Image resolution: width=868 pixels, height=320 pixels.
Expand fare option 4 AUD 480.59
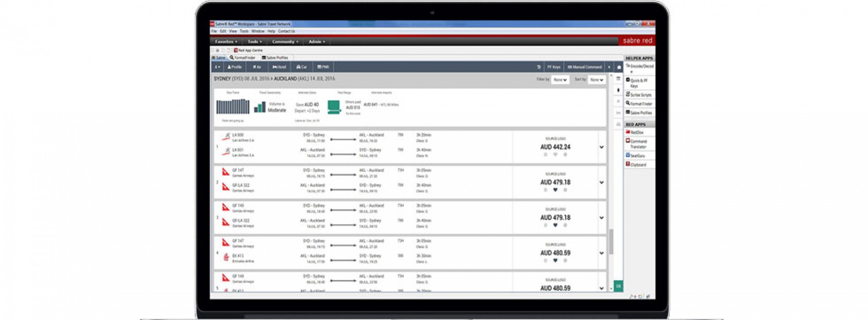click(602, 253)
